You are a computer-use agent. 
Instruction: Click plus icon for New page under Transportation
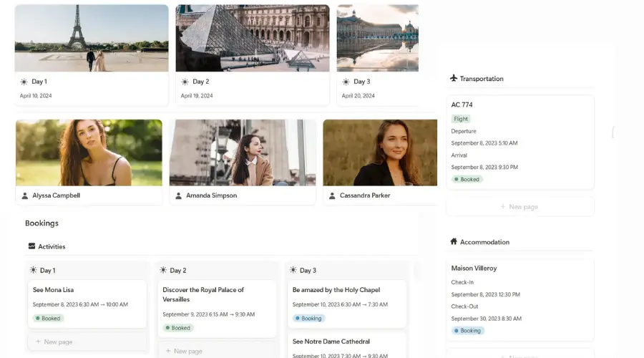pyautogui.click(x=503, y=207)
